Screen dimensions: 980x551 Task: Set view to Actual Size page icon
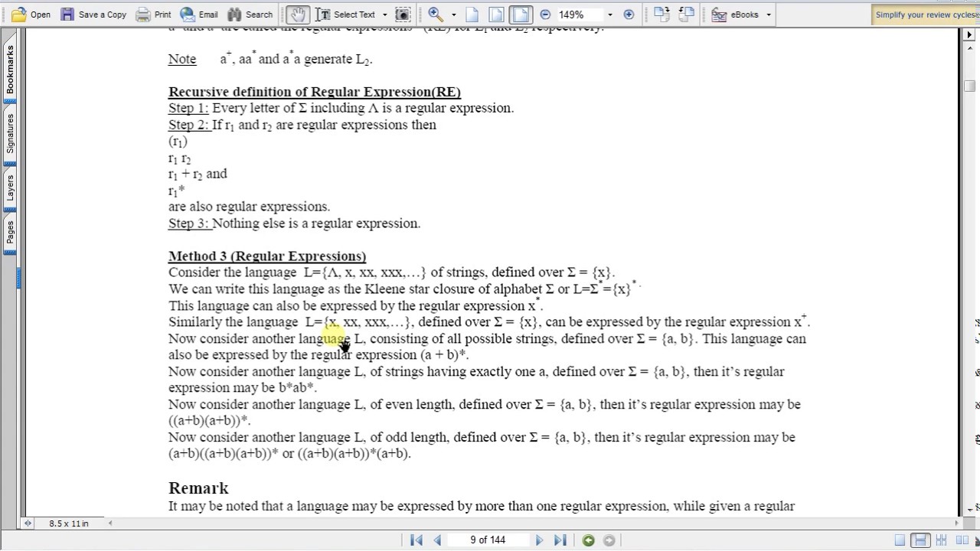point(472,15)
